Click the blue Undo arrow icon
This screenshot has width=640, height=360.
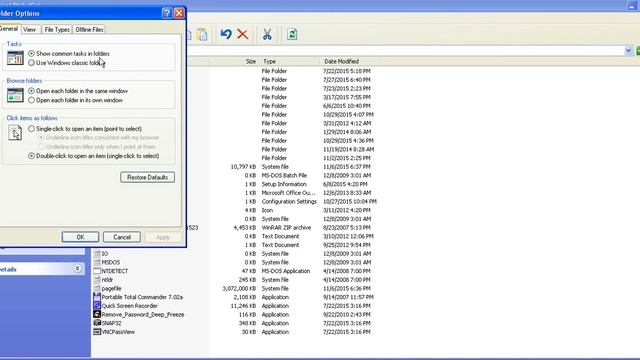226,34
